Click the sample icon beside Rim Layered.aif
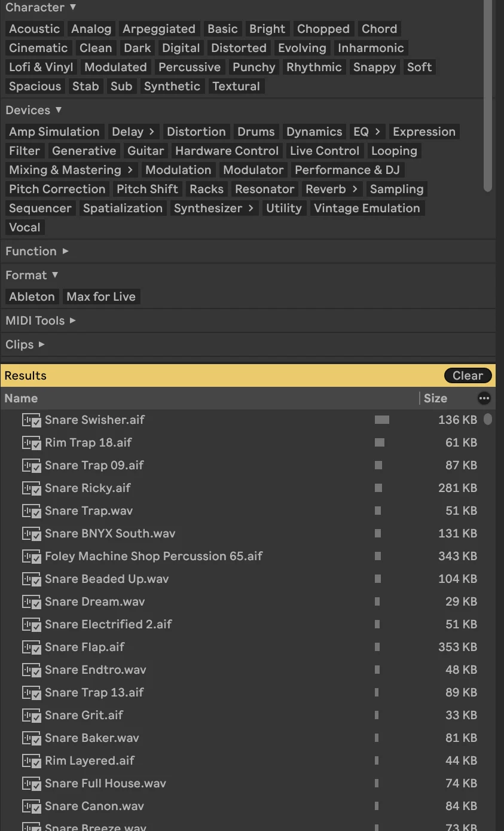The image size is (504, 831). pos(31,760)
